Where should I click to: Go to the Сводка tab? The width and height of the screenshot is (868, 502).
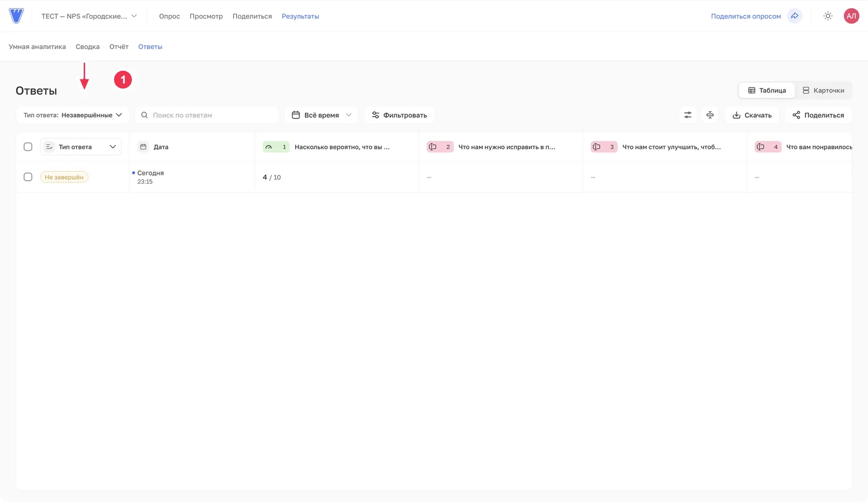point(87,47)
